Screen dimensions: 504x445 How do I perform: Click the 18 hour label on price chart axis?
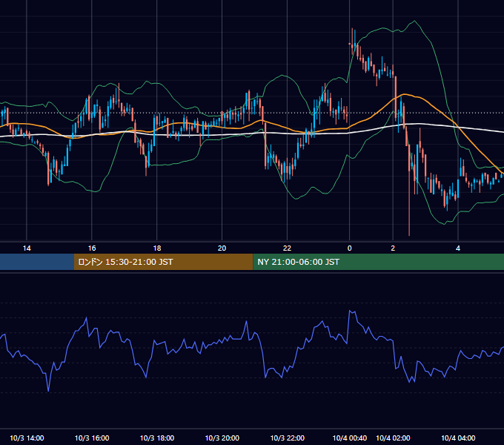click(x=157, y=248)
